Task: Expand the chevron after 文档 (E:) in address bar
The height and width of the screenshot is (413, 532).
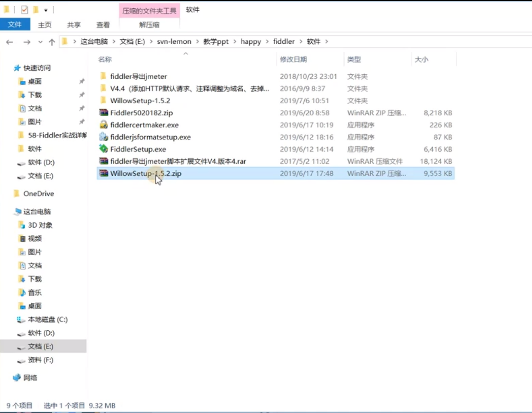Action: (x=151, y=42)
